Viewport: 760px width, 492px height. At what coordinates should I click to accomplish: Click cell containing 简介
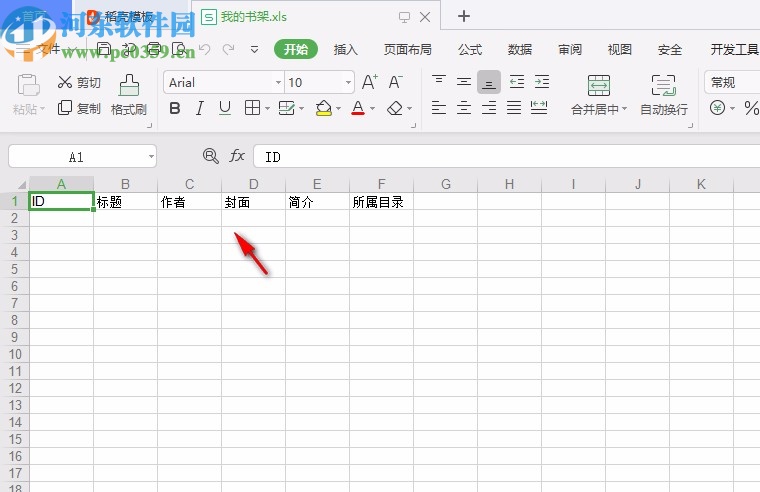pos(317,201)
